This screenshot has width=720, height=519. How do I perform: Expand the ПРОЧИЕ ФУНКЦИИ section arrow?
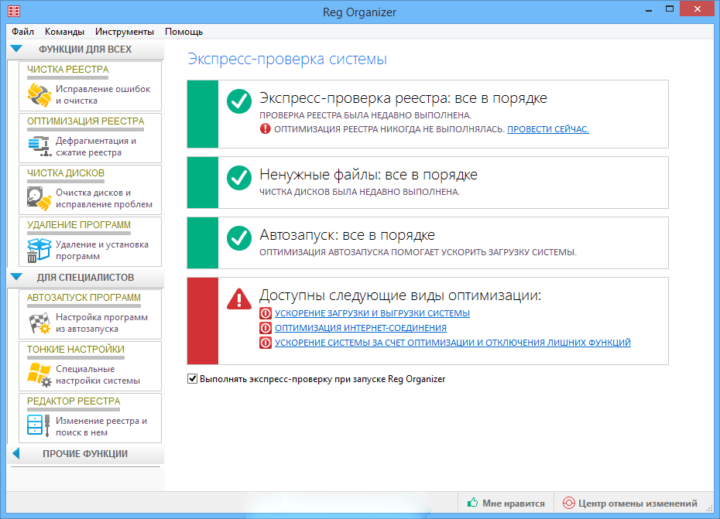tap(16, 454)
